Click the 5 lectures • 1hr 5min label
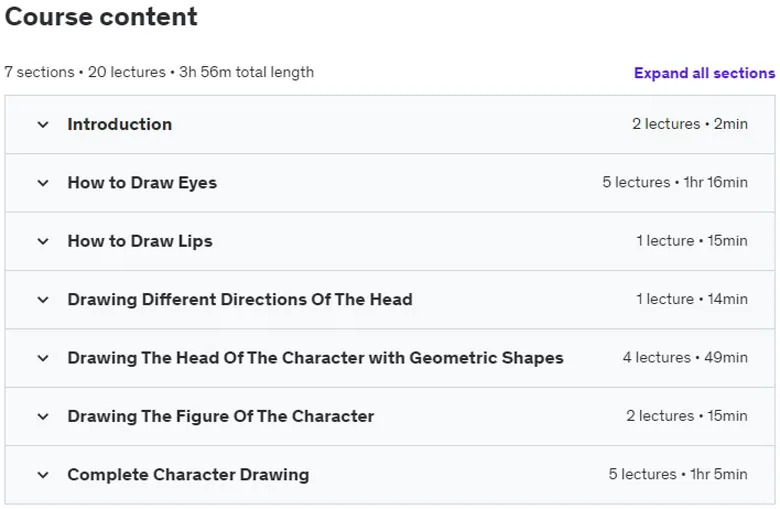The height and width of the screenshot is (509, 780). [x=678, y=474]
